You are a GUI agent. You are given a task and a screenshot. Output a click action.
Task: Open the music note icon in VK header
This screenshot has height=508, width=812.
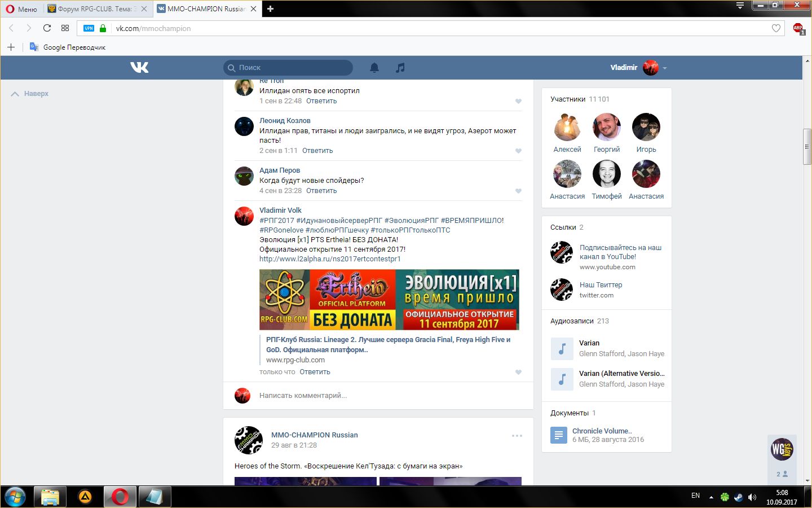tap(400, 68)
